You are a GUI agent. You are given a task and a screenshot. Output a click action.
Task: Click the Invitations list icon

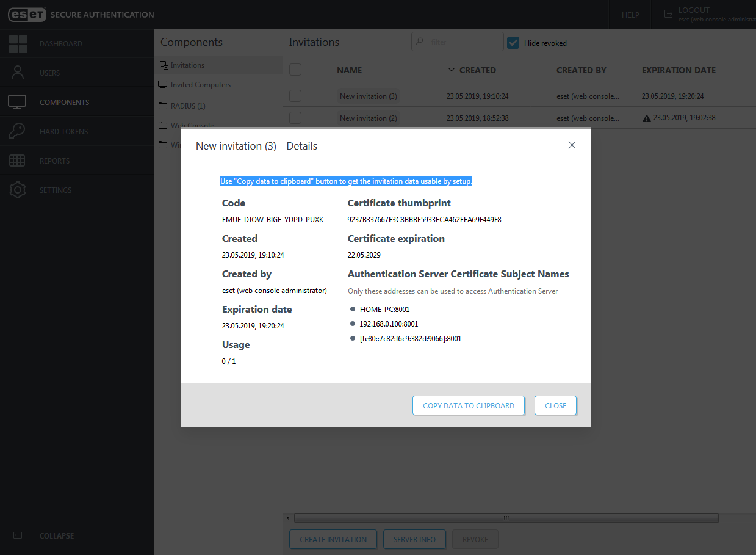163,65
